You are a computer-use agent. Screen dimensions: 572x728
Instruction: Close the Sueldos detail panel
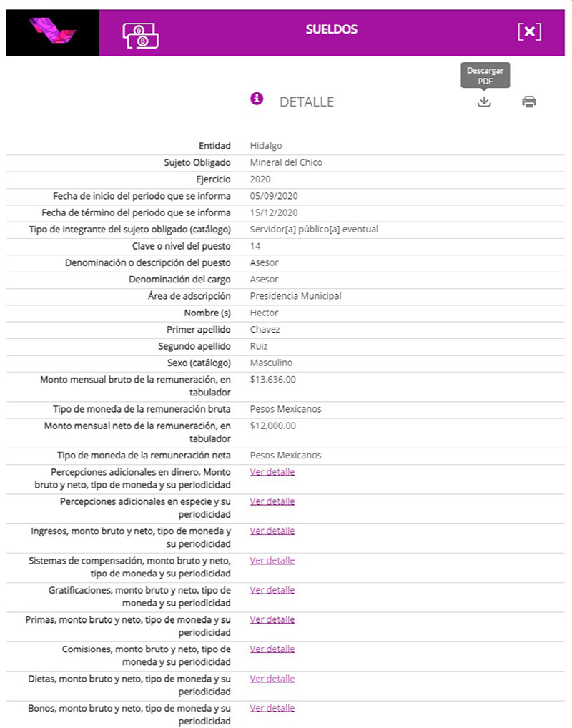tap(529, 31)
